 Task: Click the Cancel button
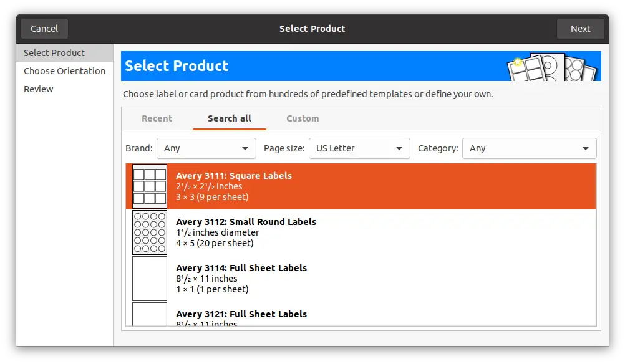pyautogui.click(x=44, y=29)
